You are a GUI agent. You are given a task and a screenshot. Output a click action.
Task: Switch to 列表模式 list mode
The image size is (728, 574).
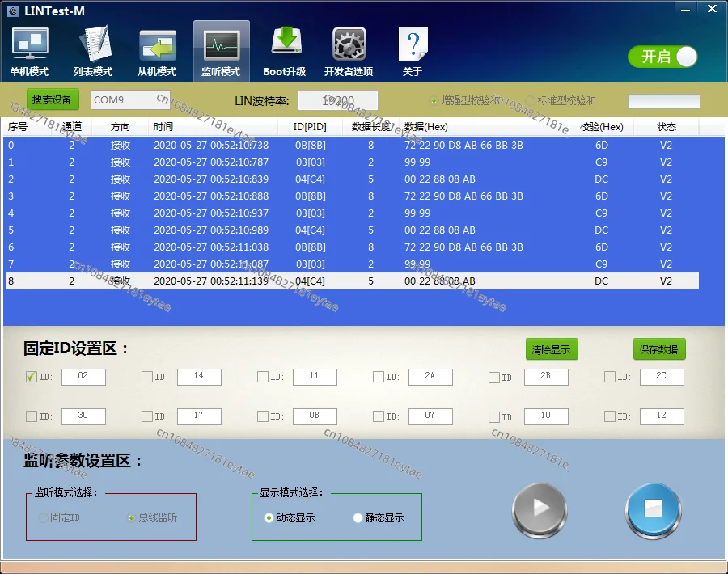pos(93,52)
